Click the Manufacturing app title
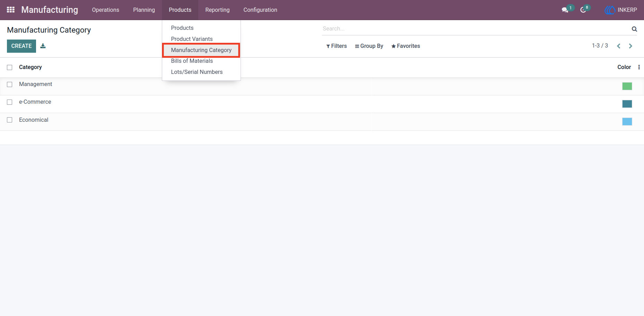Viewport: 644px width, 316px height. tap(50, 10)
